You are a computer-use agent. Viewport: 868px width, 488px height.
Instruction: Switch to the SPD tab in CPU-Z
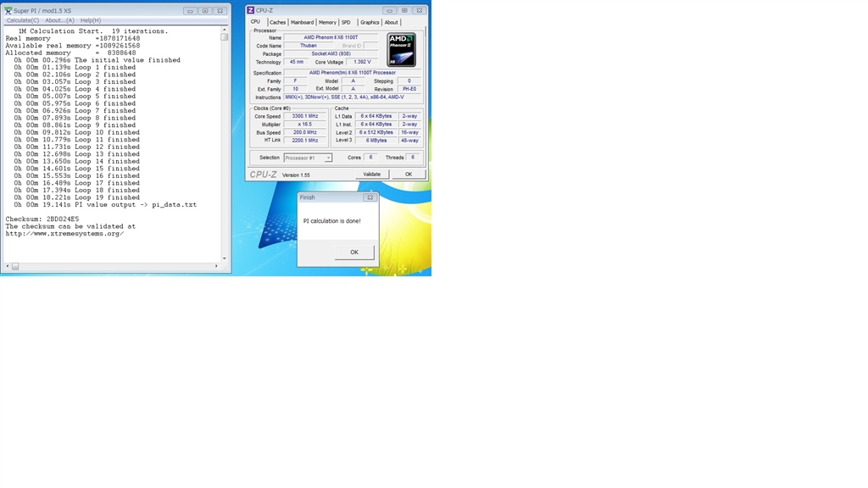click(346, 23)
